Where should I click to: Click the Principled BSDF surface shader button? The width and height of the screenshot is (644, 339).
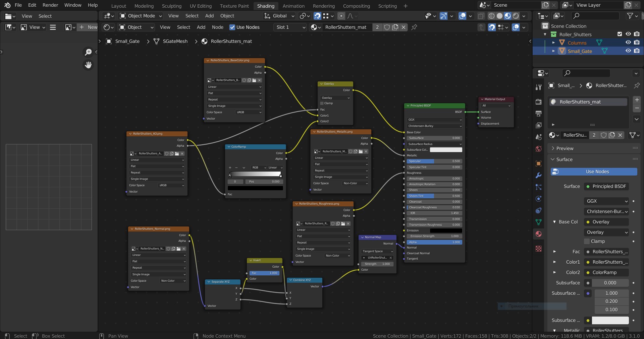tap(606, 186)
